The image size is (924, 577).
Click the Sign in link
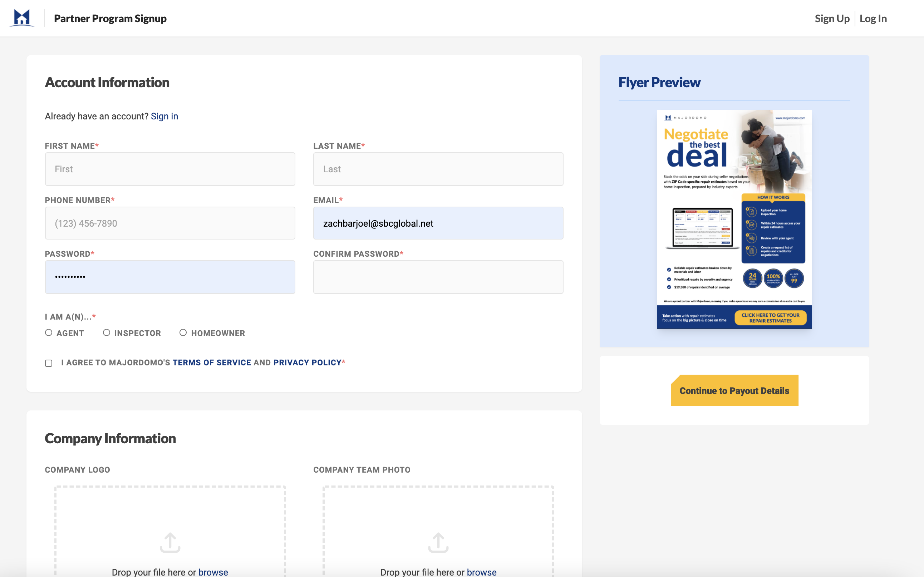point(164,116)
